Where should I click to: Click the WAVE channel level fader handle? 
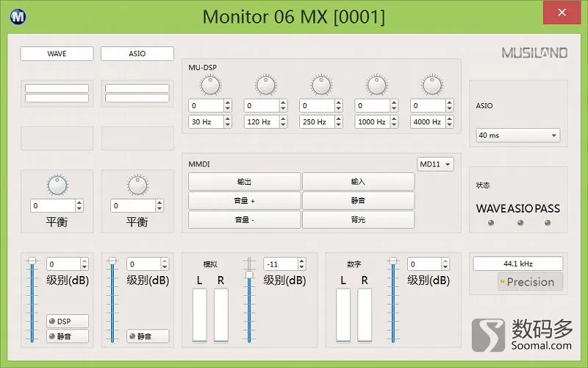tap(32, 261)
